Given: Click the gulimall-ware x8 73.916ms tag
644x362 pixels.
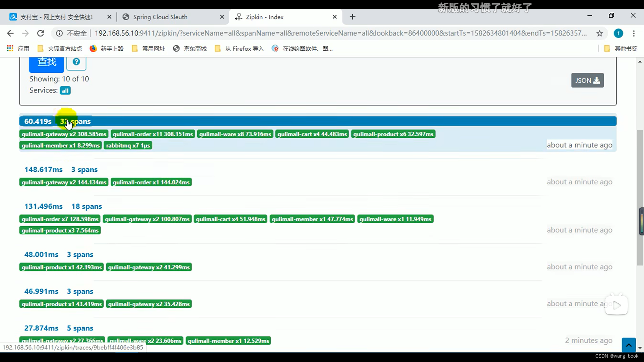Looking at the screenshot, I should pyautogui.click(x=235, y=134).
